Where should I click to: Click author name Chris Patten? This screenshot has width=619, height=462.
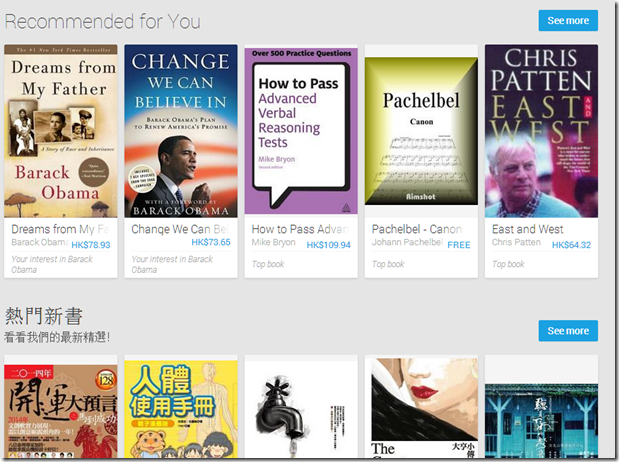[x=516, y=242]
